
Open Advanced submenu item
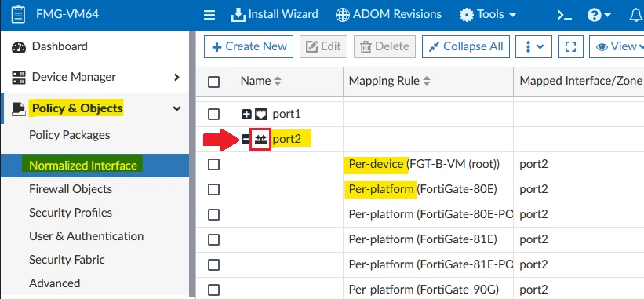55,283
